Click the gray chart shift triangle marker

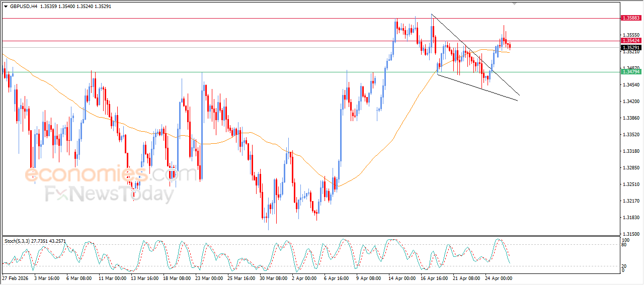point(514,4)
